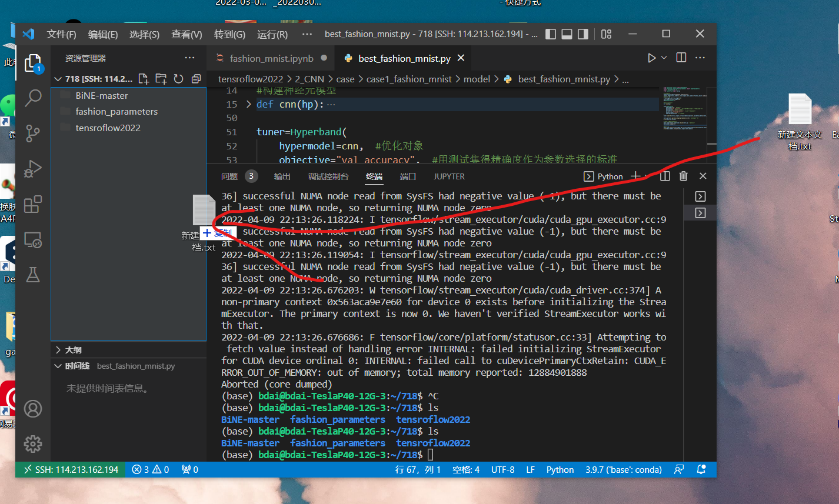The image size is (839, 504).
Task: Toggle bottom panel layout button
Action: pyautogui.click(x=567, y=34)
